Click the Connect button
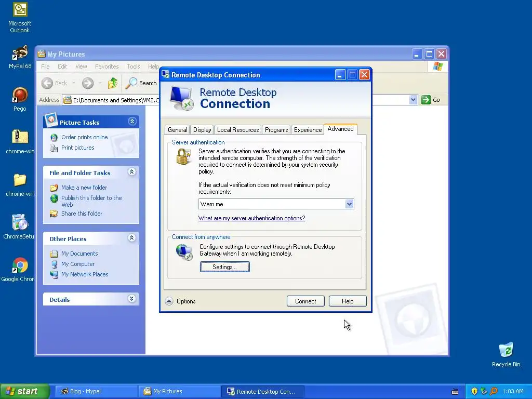This screenshot has width=532, height=399. pyautogui.click(x=305, y=301)
